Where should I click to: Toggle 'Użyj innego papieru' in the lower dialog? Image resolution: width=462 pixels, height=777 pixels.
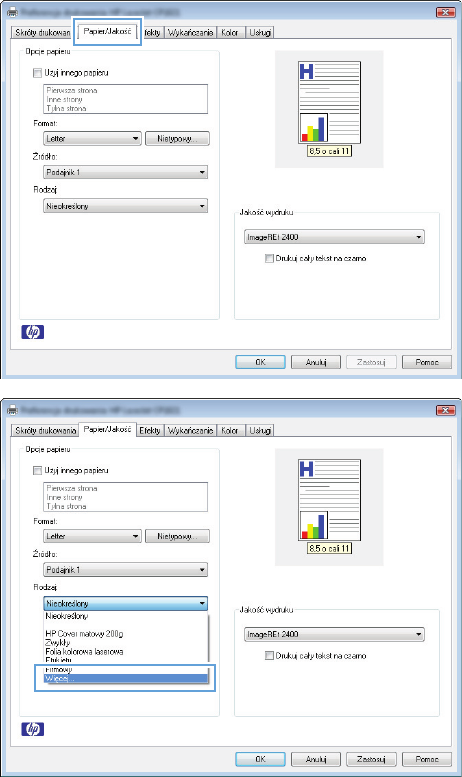pyautogui.click(x=37, y=470)
